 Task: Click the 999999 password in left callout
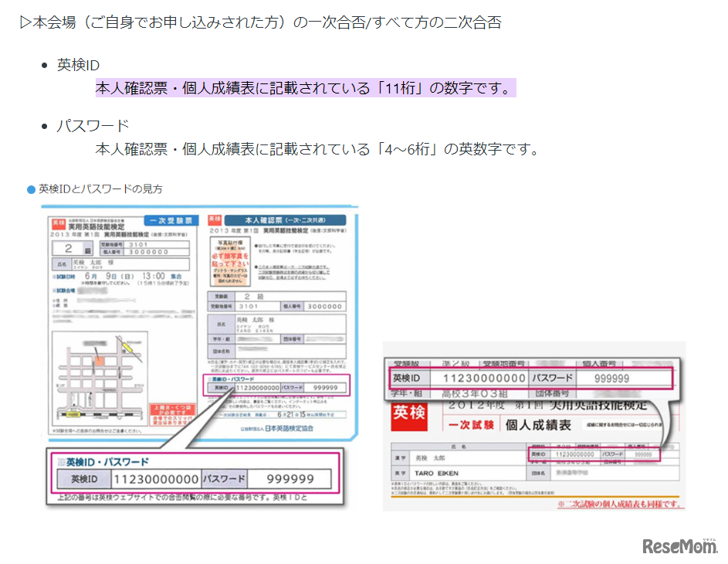[290, 479]
